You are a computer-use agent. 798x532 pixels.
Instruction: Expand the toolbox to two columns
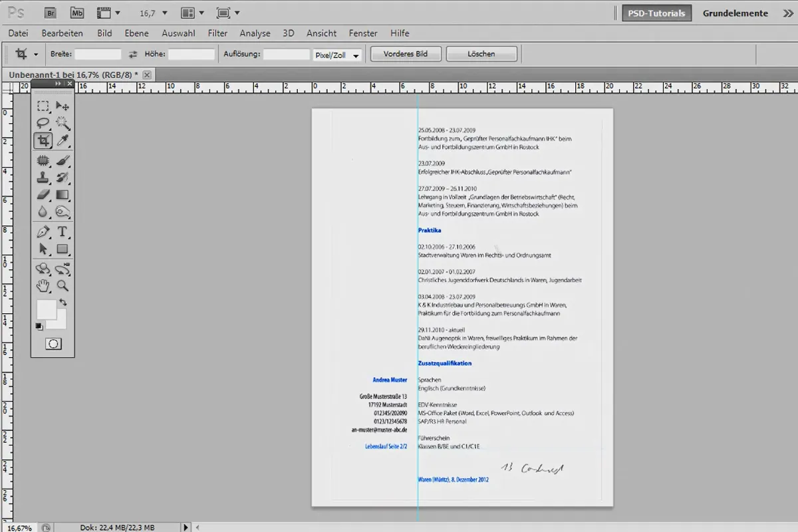pyautogui.click(x=59, y=84)
